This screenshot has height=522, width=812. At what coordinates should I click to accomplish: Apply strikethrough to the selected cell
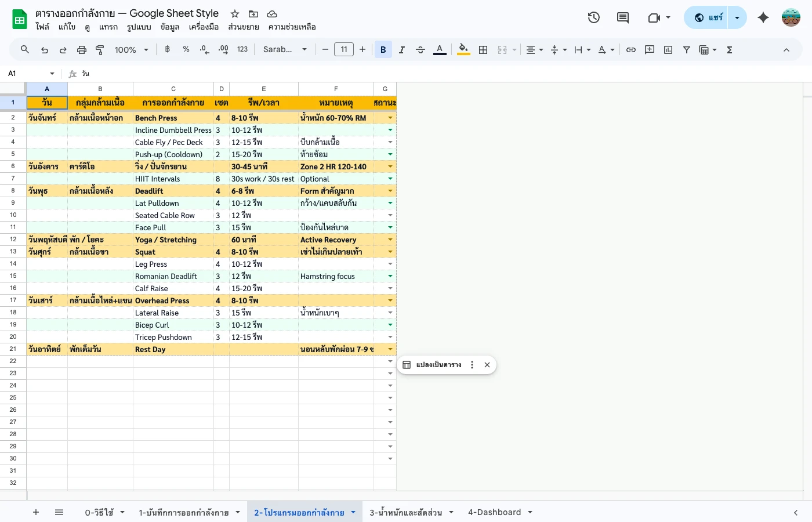(420, 49)
